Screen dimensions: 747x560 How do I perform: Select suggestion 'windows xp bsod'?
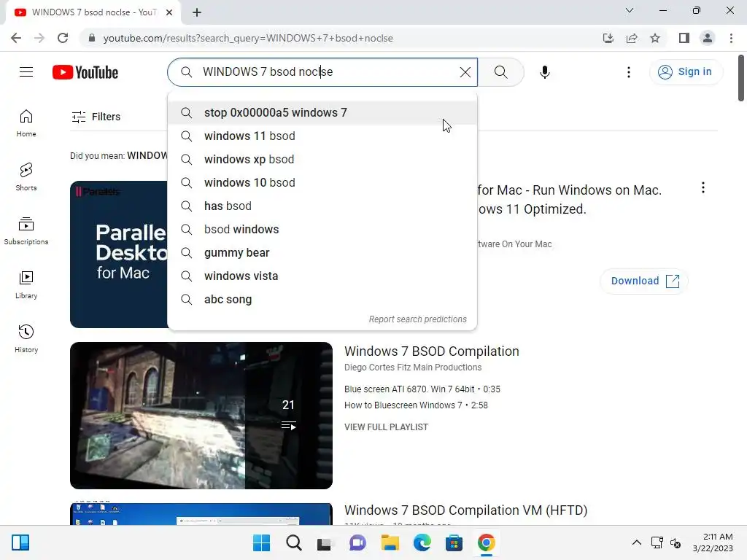[x=322, y=160]
